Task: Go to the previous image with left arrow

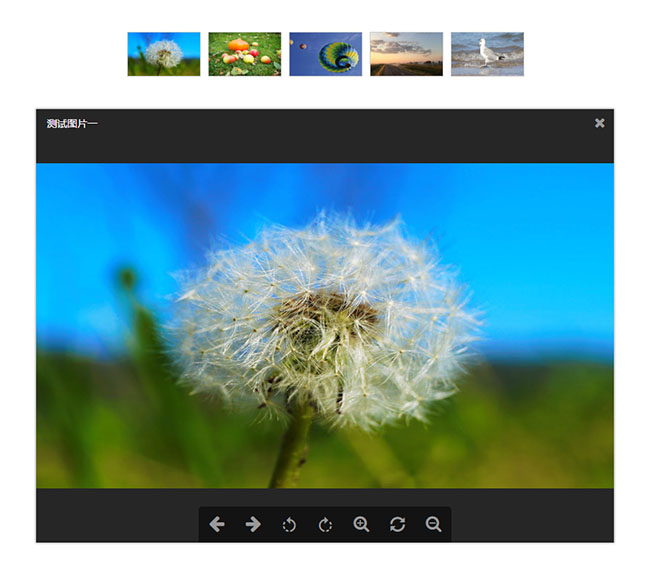Action: [217, 525]
